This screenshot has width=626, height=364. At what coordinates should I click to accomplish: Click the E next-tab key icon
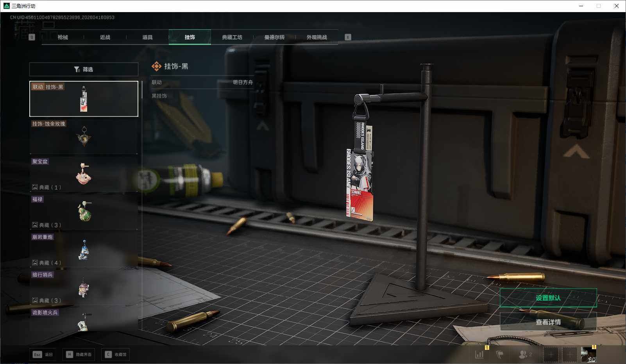pos(348,37)
